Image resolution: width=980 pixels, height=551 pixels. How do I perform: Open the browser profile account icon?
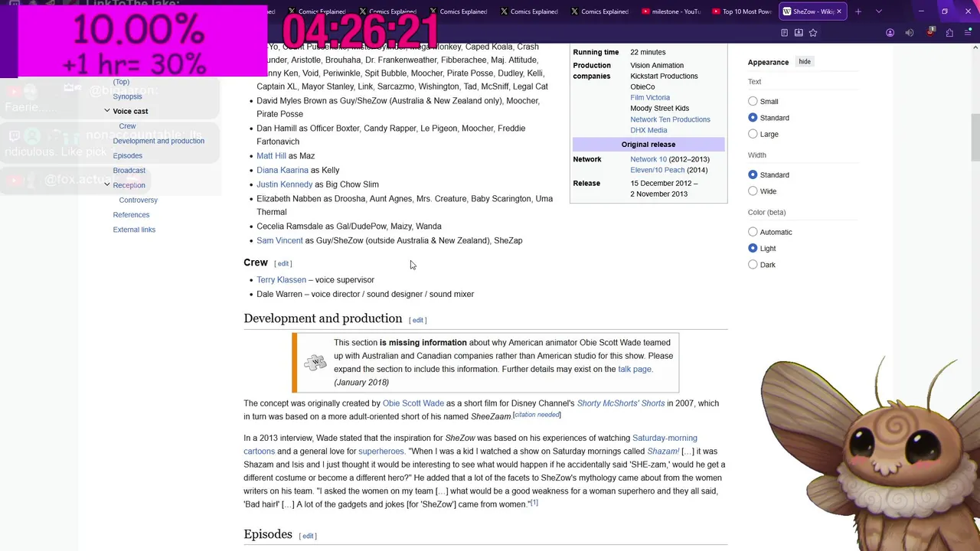[890, 33]
